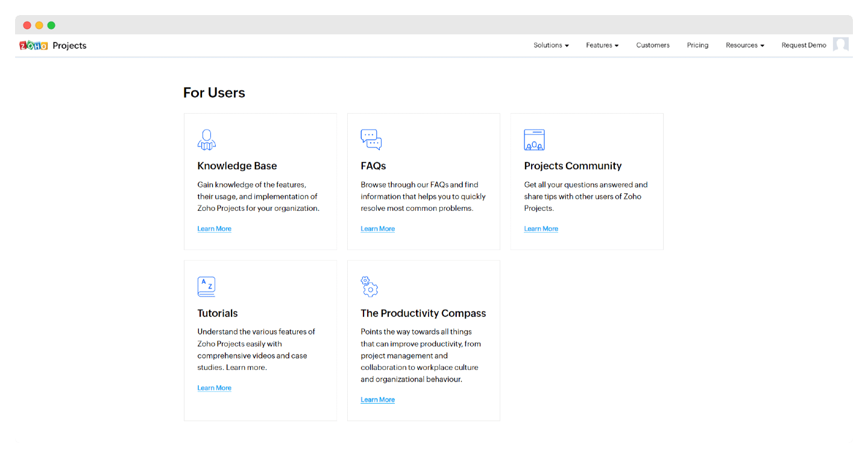This screenshot has width=868, height=458.
Task: Click the Tutorials A-Z book icon
Action: coord(207,287)
